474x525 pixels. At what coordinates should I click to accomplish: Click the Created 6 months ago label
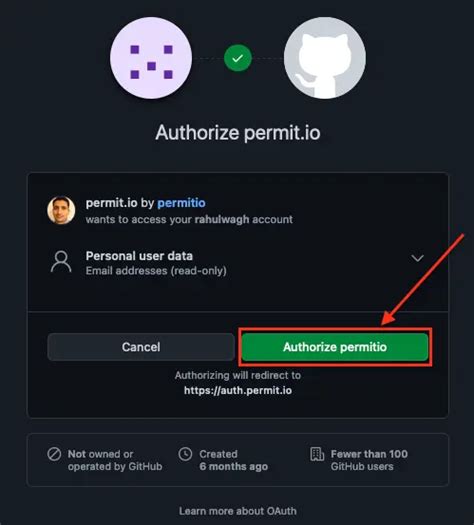pyautogui.click(x=233, y=460)
